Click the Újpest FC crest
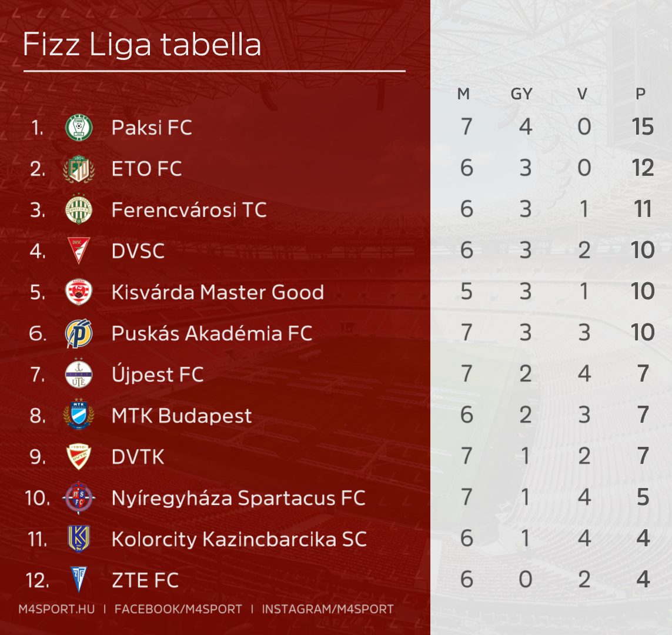This screenshot has width=672, height=635. [x=79, y=375]
